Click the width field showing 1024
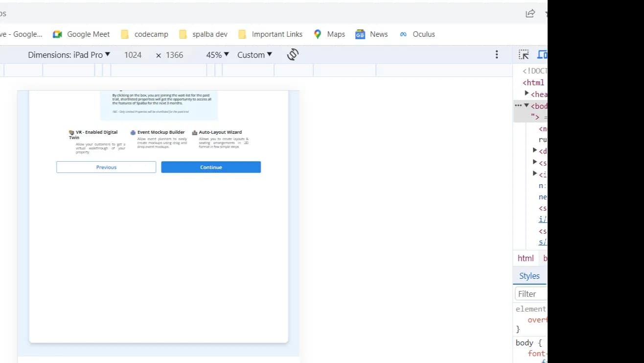The image size is (644, 363). (x=133, y=55)
